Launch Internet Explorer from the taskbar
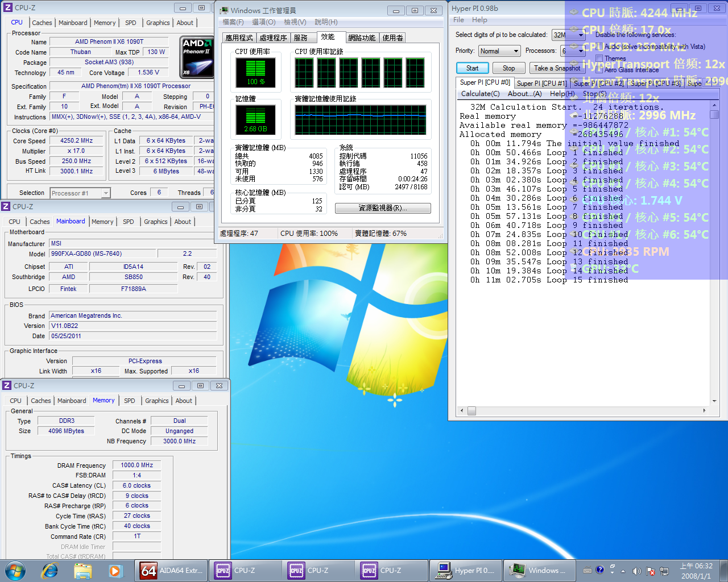This screenshot has height=582, width=728. coord(50,570)
